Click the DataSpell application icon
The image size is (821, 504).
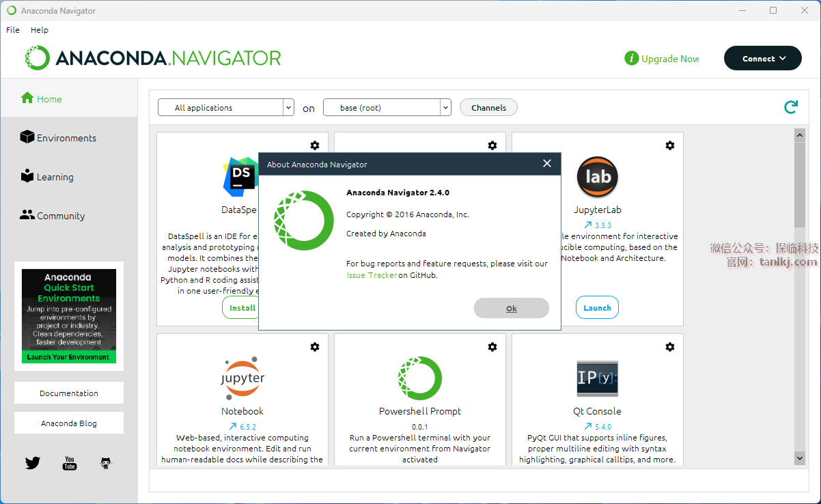click(x=240, y=176)
